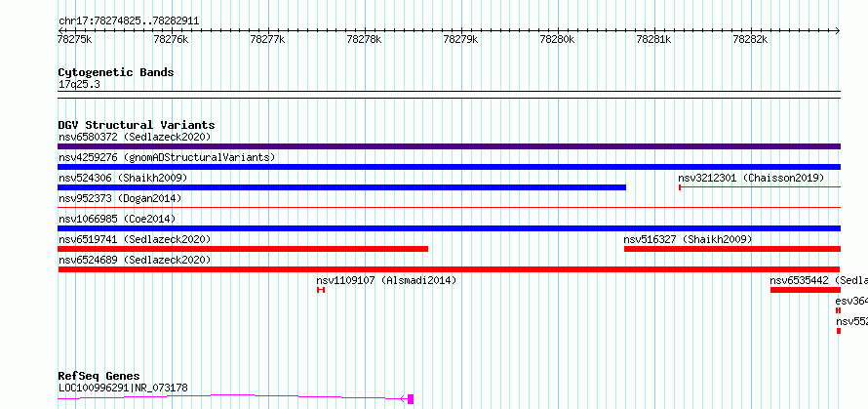This screenshot has height=409, width=868.
Task: Open the truncated esv364 variant label
Action: pyautogui.click(x=851, y=301)
